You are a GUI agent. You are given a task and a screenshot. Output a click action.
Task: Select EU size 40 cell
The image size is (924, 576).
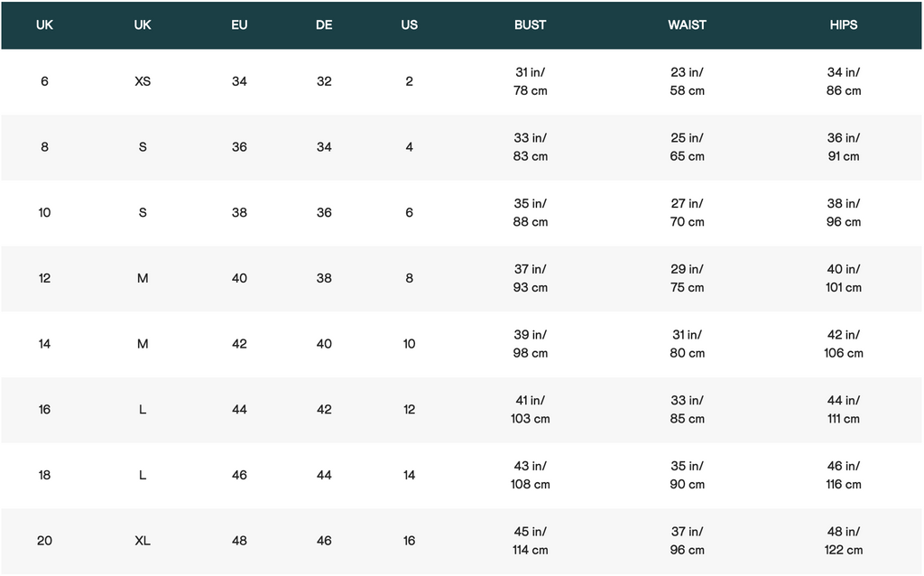click(239, 278)
